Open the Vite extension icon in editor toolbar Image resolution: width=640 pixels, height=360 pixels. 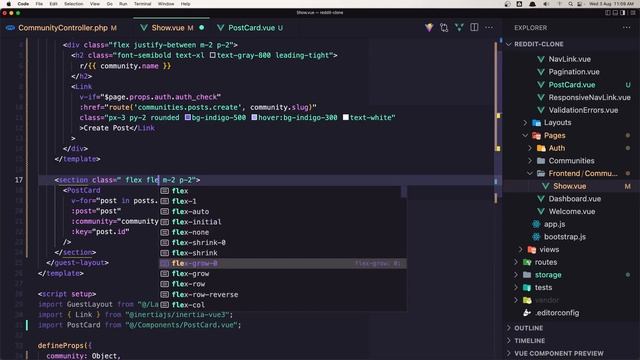(x=429, y=27)
